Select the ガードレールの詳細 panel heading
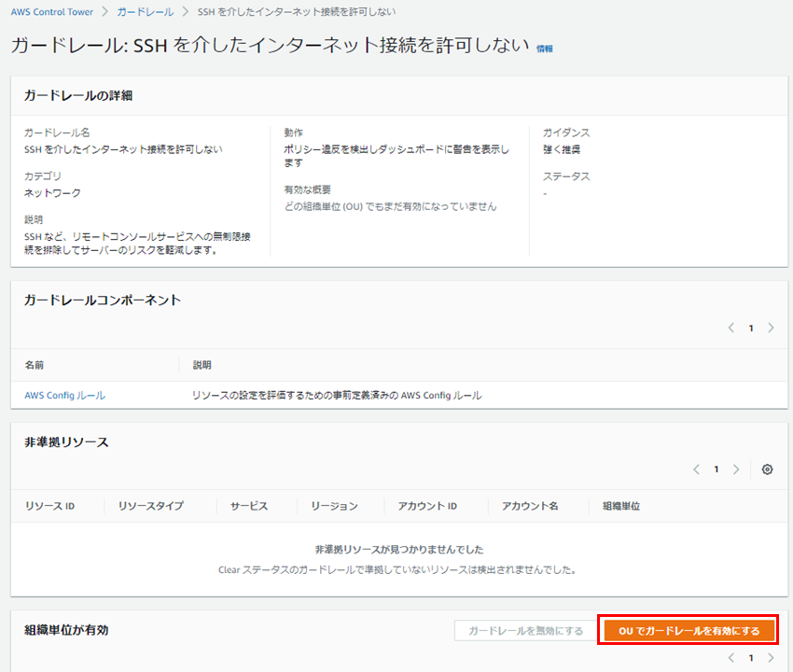Screen dimensions: 793x672 click(78, 95)
